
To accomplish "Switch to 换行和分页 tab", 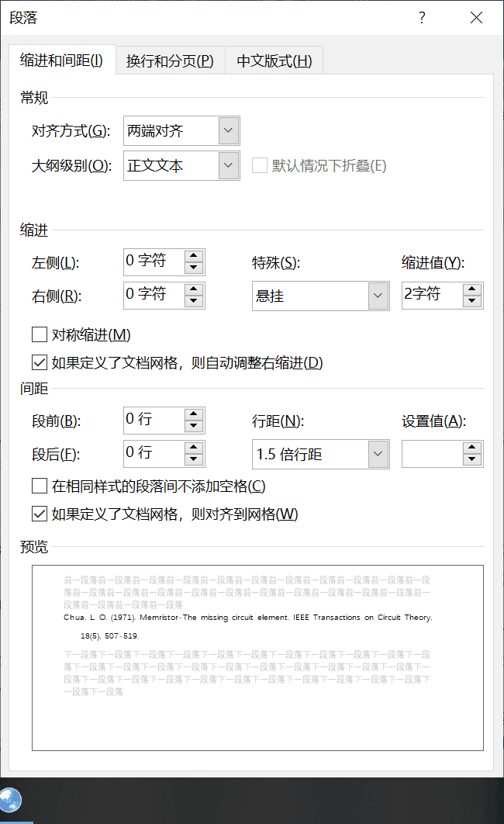I will [170, 61].
